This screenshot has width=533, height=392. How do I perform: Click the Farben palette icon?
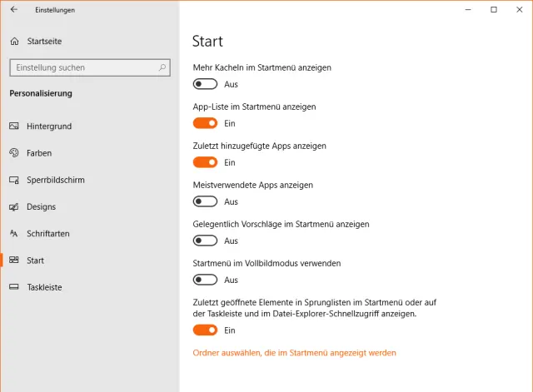pos(14,153)
